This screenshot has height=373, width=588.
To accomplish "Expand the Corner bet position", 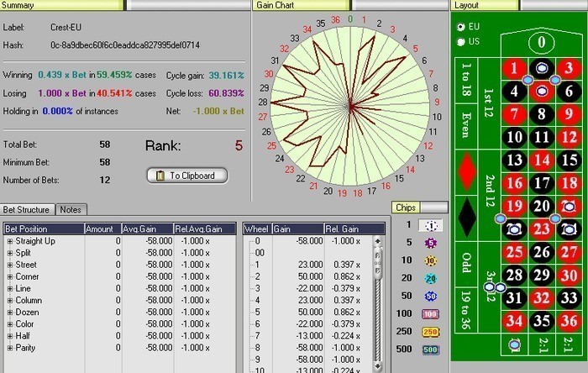I will [10, 276].
